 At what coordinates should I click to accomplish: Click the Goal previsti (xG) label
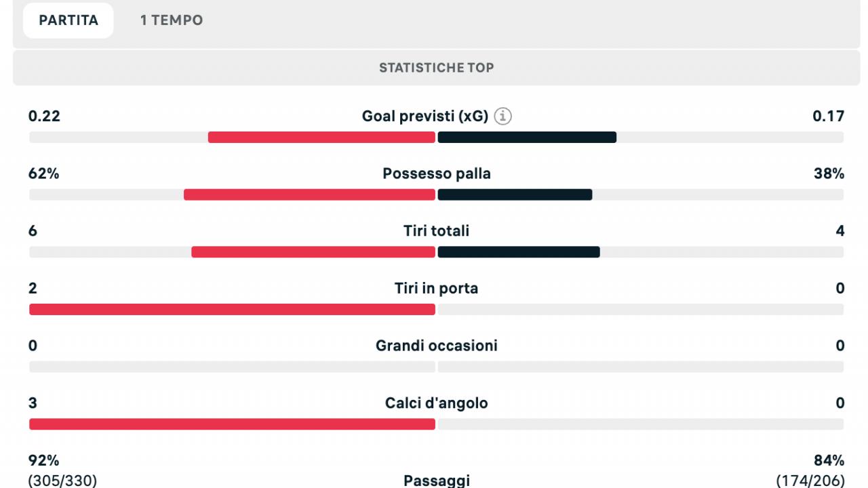425,117
